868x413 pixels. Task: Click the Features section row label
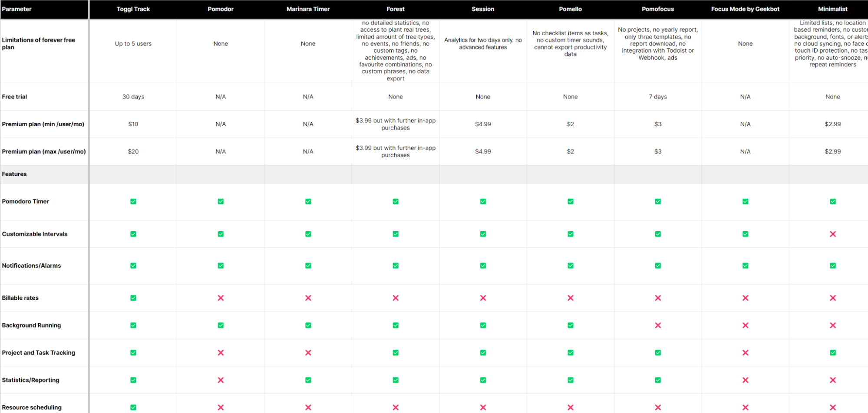[x=14, y=174]
